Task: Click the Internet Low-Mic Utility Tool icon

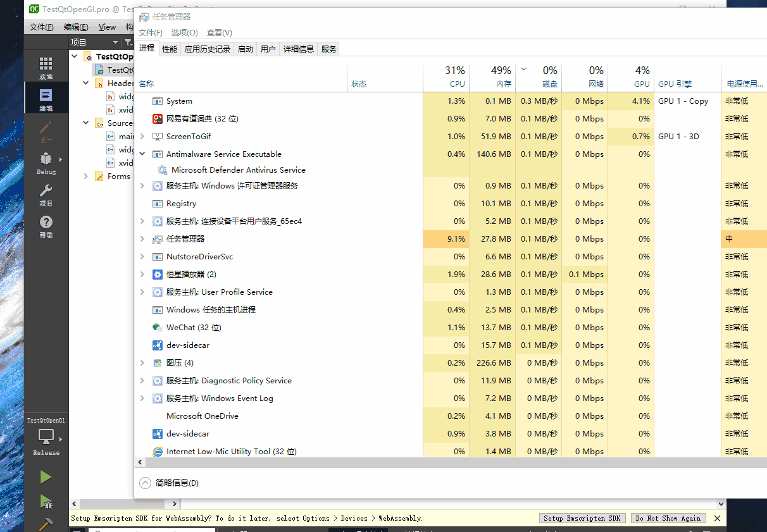Action: [x=158, y=452]
